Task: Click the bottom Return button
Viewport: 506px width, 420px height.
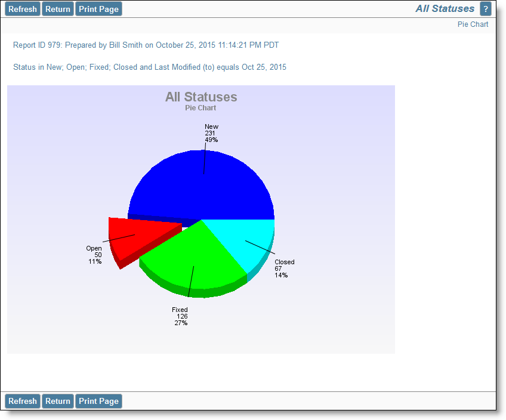Action: coord(57,401)
